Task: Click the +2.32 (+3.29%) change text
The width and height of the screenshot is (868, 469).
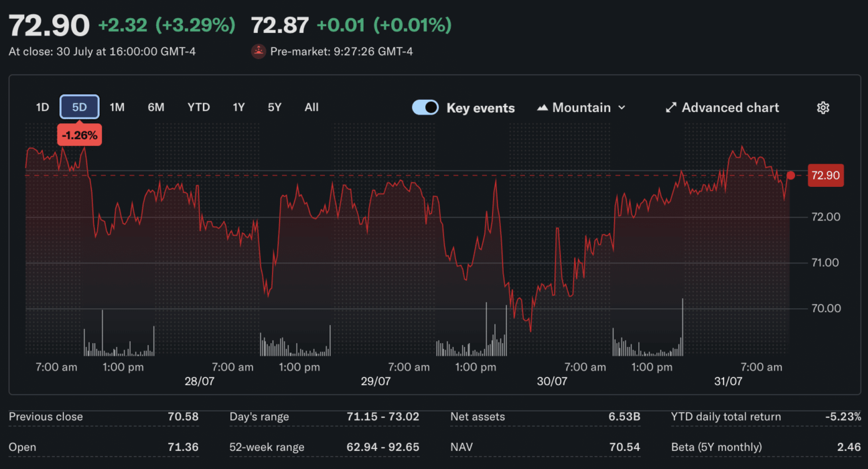Action: [x=167, y=25]
